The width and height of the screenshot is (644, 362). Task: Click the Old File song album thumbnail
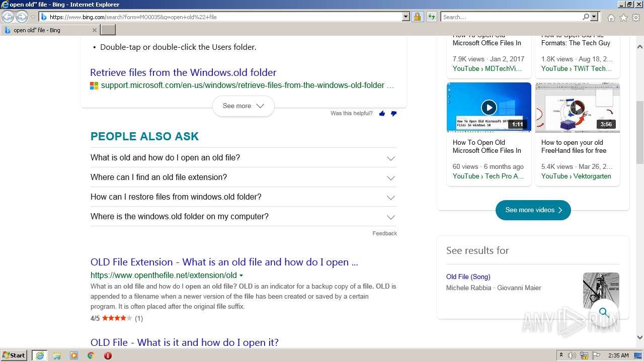click(601, 290)
